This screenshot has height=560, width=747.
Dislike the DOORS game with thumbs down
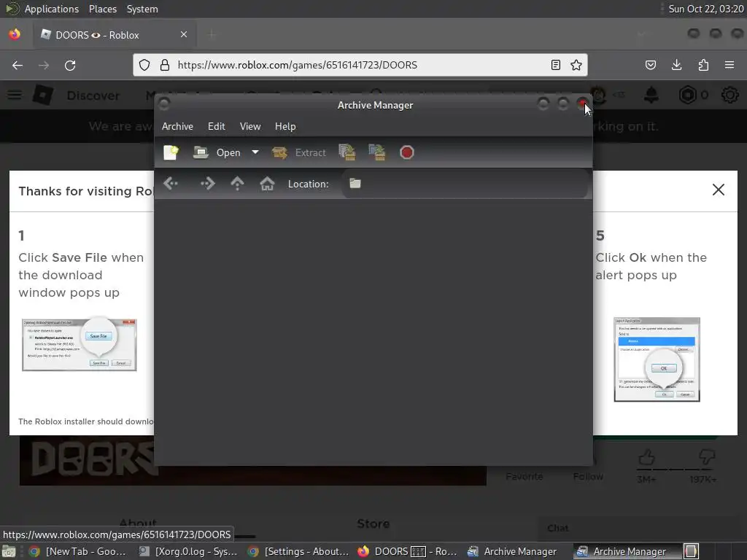pos(706,458)
